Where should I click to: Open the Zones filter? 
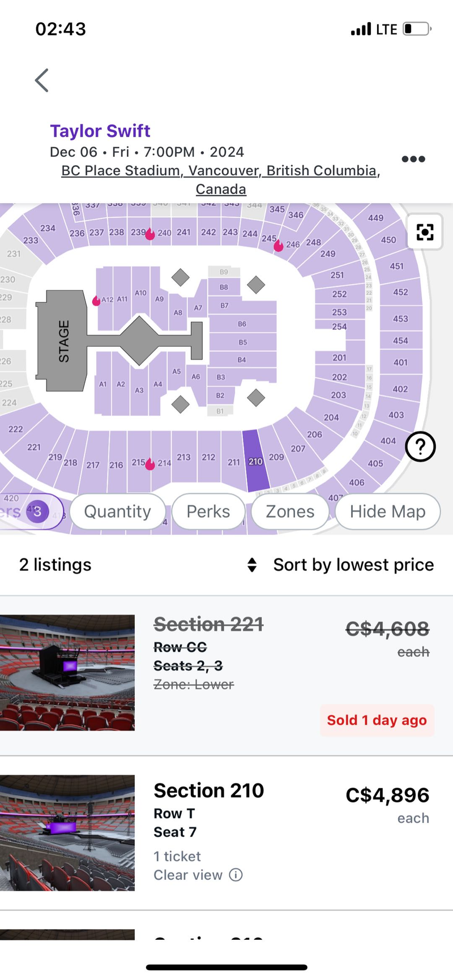click(x=290, y=512)
